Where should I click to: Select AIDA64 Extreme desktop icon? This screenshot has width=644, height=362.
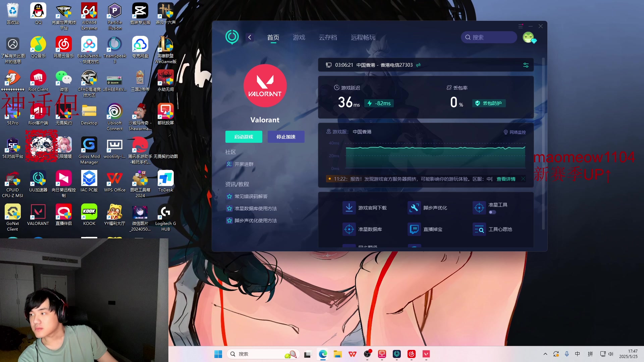[89, 17]
